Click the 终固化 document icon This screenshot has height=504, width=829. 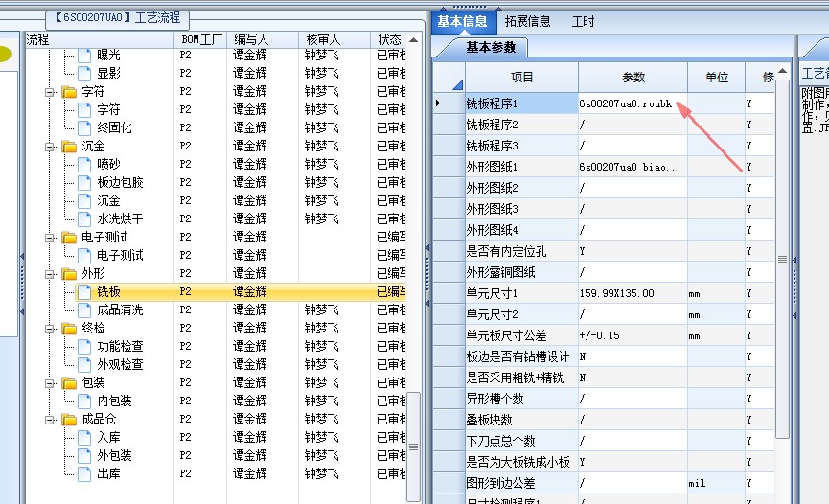tap(84, 127)
